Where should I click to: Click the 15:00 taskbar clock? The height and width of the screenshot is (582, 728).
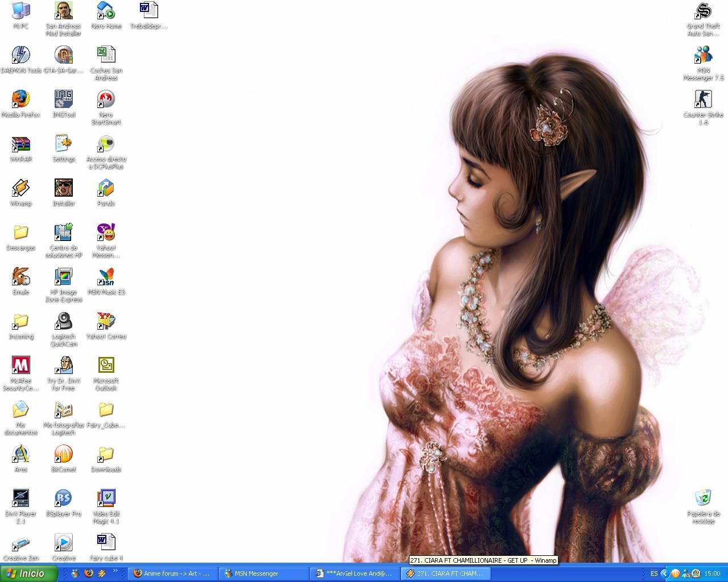click(x=712, y=573)
